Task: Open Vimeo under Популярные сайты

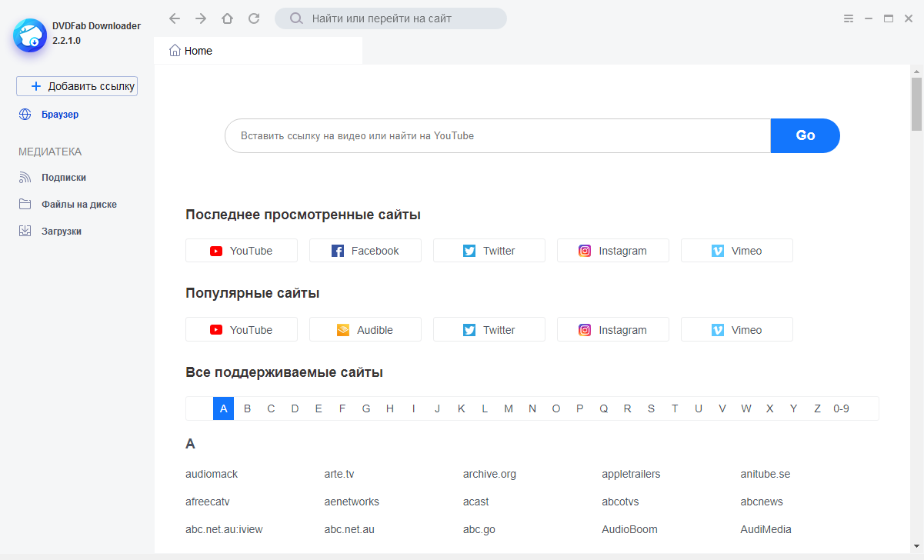Action: pos(737,330)
